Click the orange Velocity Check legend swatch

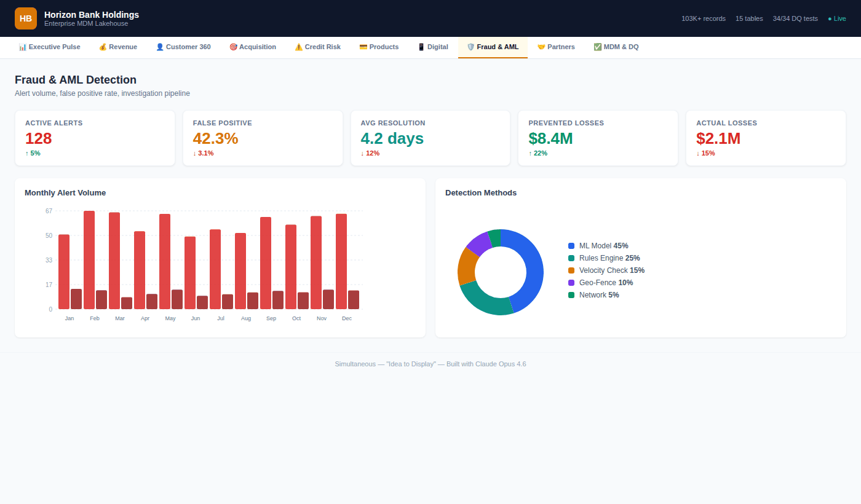tap(571, 270)
